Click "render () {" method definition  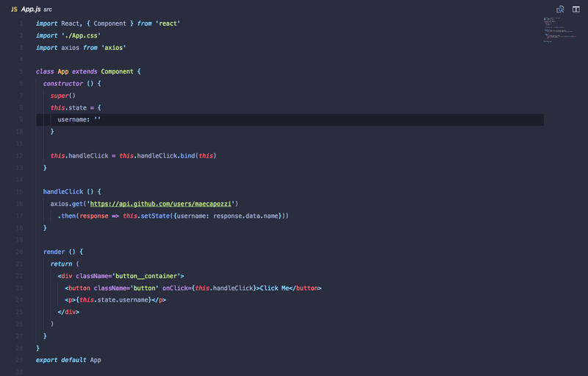63,252
